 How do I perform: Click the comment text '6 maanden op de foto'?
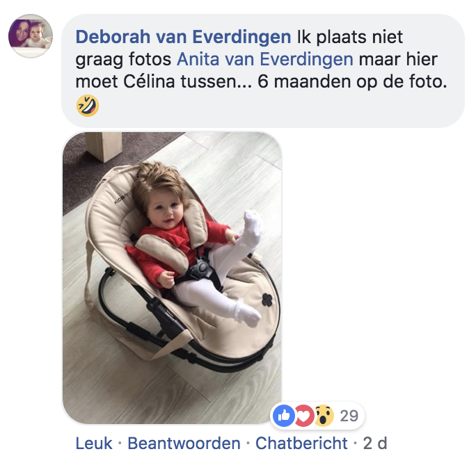[x=352, y=81]
